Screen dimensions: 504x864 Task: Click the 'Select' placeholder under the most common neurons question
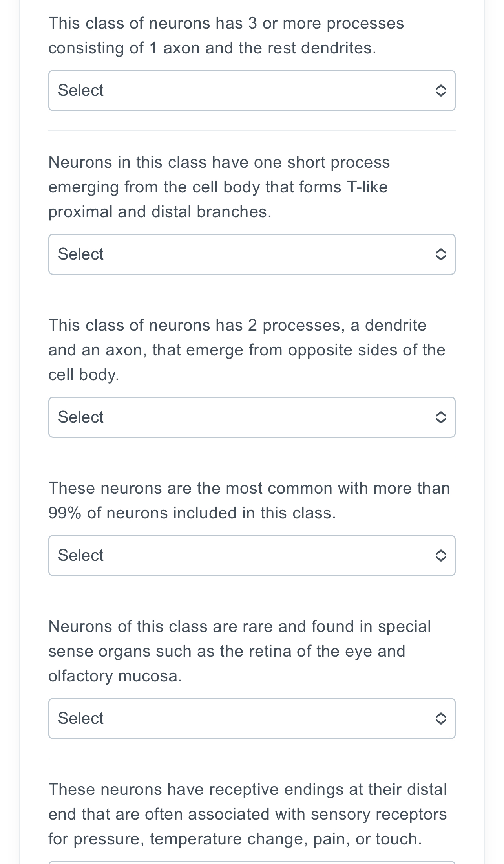(80, 555)
